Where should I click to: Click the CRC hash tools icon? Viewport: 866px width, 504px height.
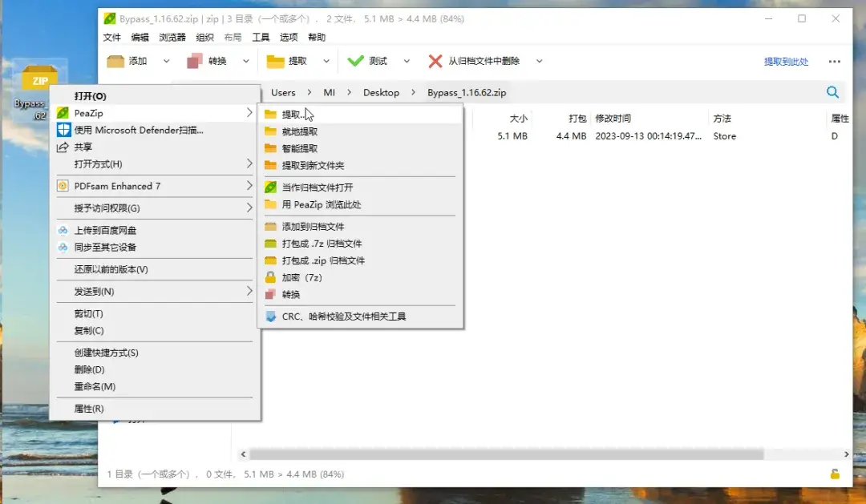pos(271,317)
